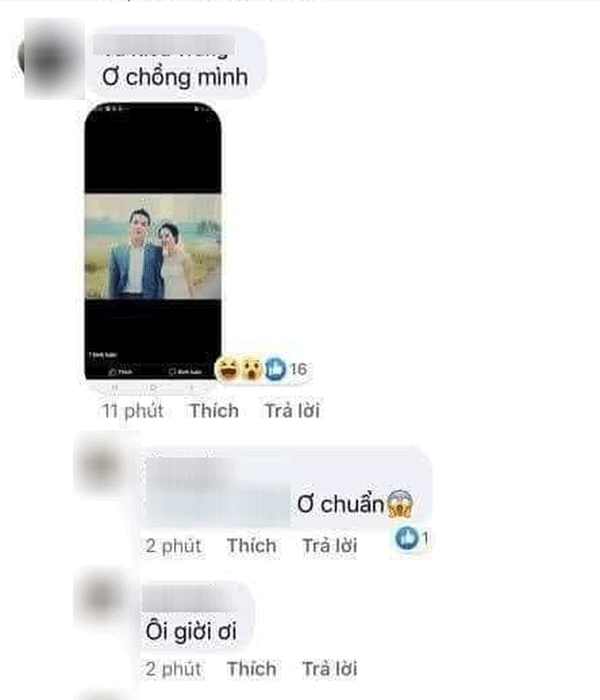Viewport: 600px width, 700px height.
Task: Click Thích under the "Ơ chuẩn" reply
Action: [251, 546]
